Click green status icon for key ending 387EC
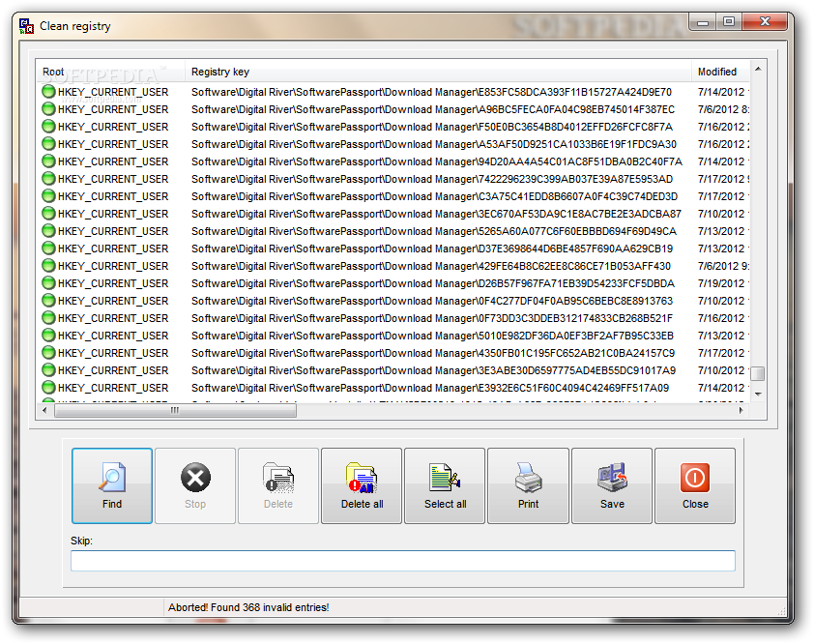 [48, 109]
